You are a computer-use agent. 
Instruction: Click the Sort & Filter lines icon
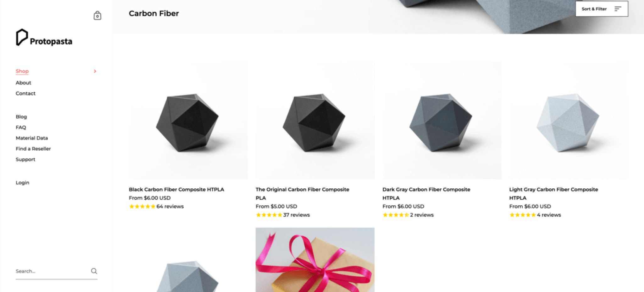618,9
